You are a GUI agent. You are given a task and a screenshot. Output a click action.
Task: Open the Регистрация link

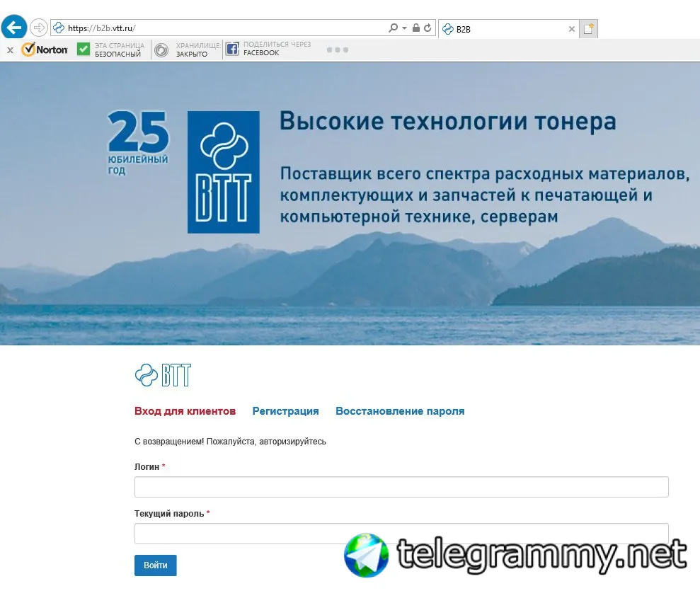pos(285,411)
